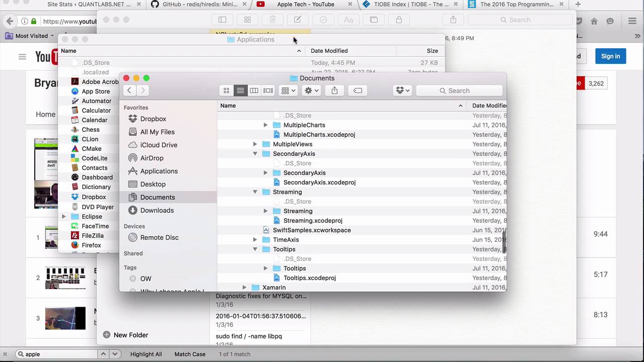Sort Documents list by Date Modified column

point(489,106)
